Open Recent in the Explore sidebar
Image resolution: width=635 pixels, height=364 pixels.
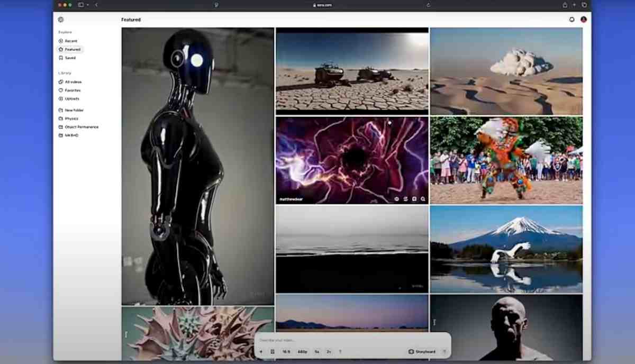pyautogui.click(x=69, y=41)
